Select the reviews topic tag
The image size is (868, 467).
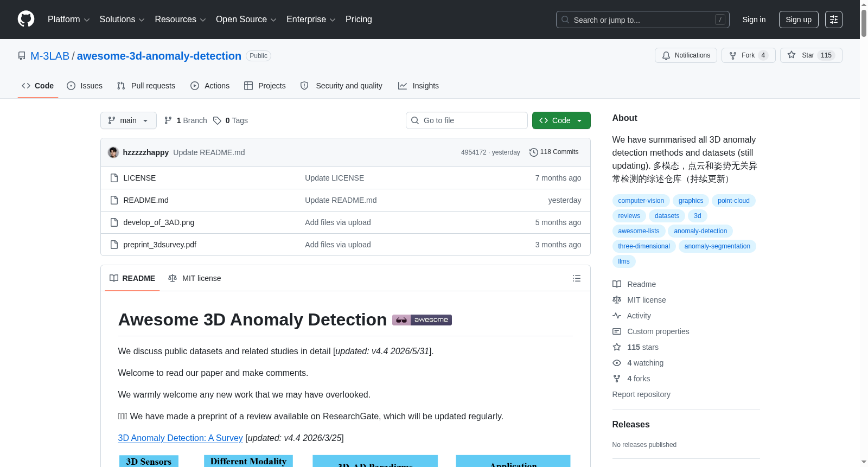click(x=629, y=216)
